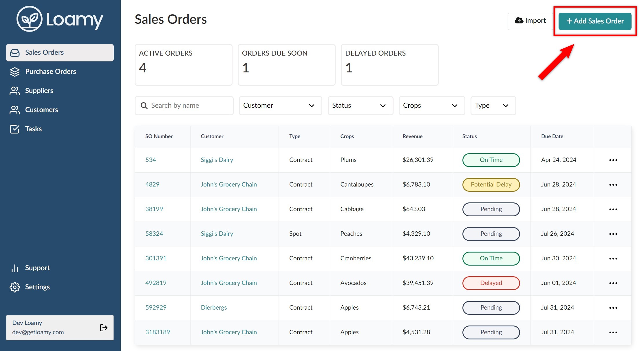Log out using the exit icon
This screenshot has width=644, height=351.
104,328
